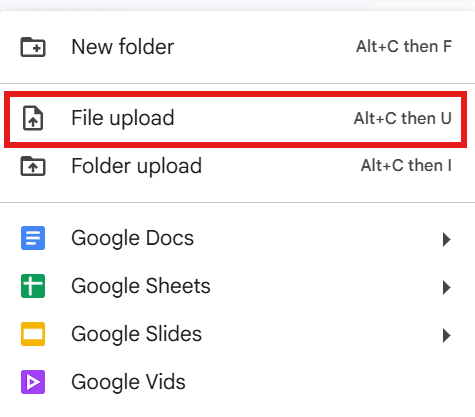Choose the File upload menu option
The image size is (475, 417).
pyautogui.click(x=235, y=119)
